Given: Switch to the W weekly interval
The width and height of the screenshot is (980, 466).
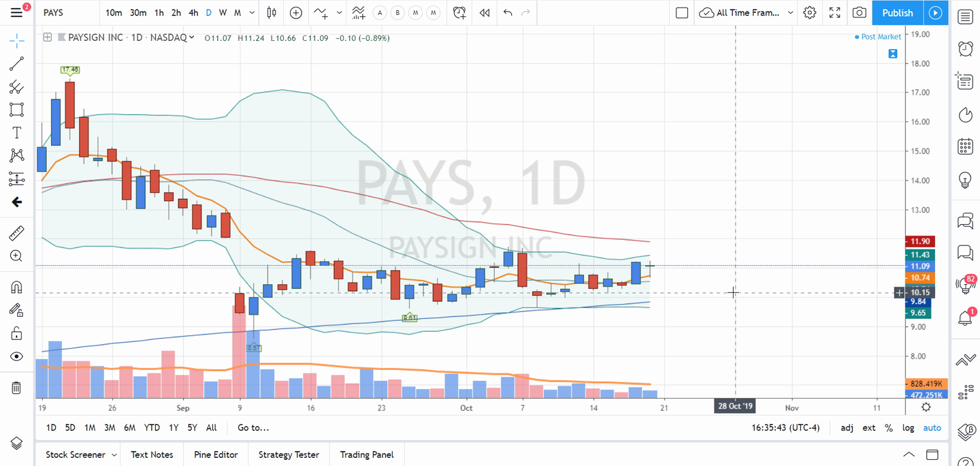Looking at the screenshot, I should [223, 12].
